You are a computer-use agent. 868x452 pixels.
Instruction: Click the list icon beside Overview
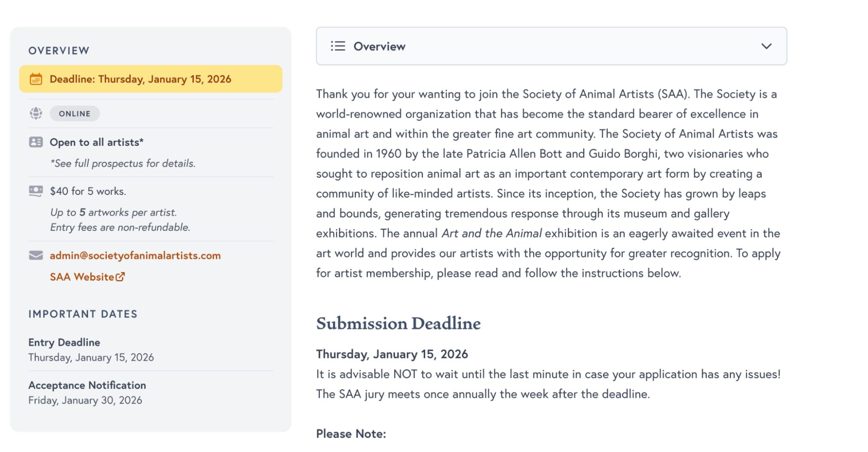pyautogui.click(x=338, y=46)
